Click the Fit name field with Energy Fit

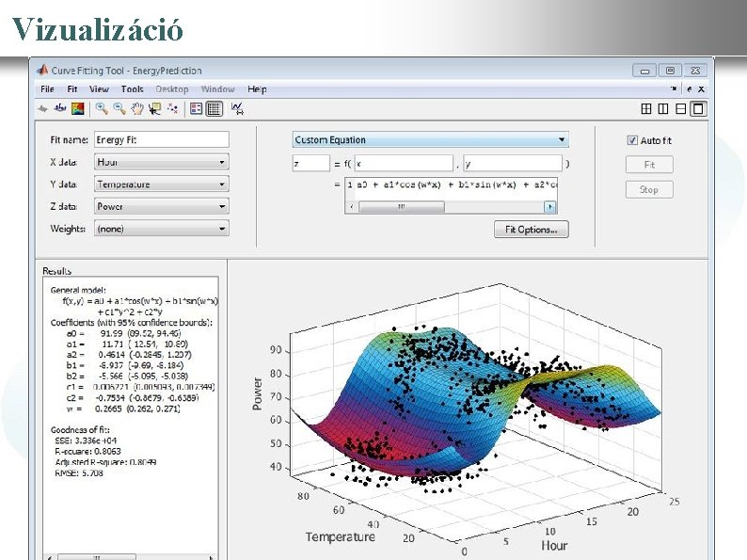coord(162,139)
